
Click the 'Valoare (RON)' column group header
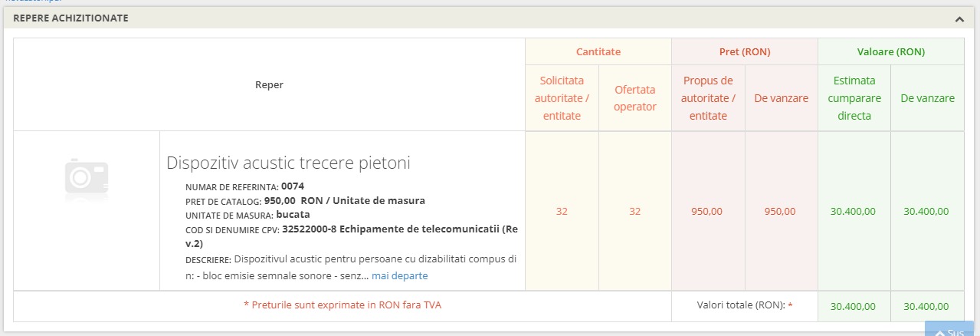[890, 52]
